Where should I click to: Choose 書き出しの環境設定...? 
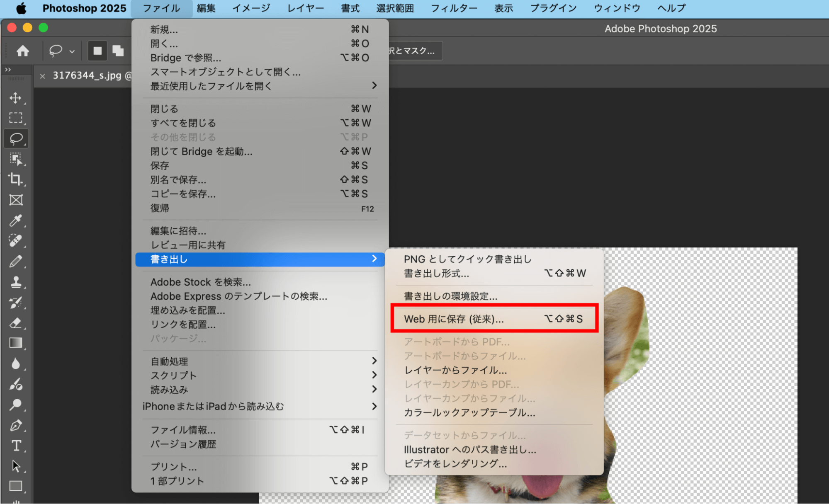pos(494,296)
